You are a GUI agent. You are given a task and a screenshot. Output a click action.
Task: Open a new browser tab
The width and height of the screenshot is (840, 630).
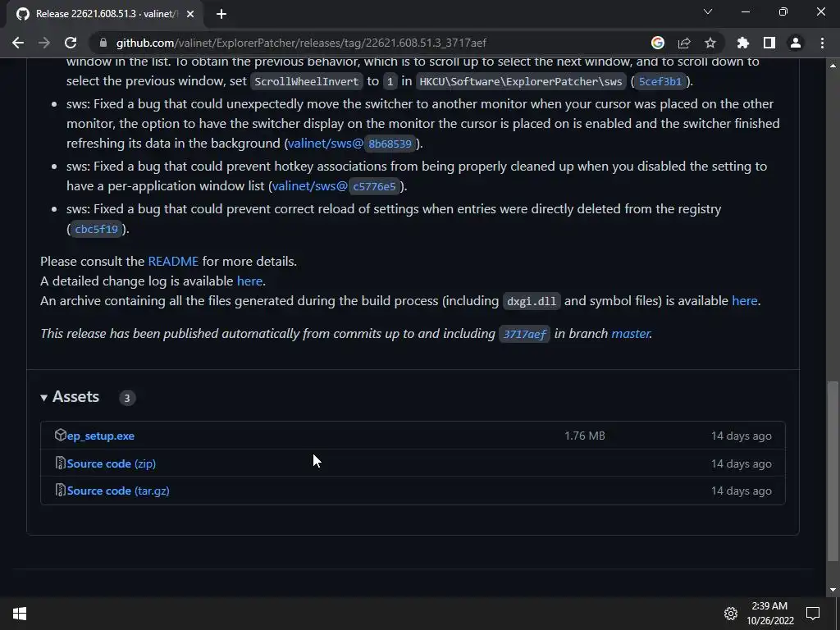point(221,14)
